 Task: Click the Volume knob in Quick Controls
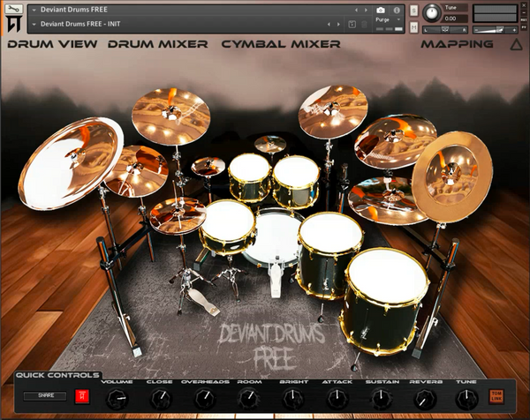[x=117, y=399]
